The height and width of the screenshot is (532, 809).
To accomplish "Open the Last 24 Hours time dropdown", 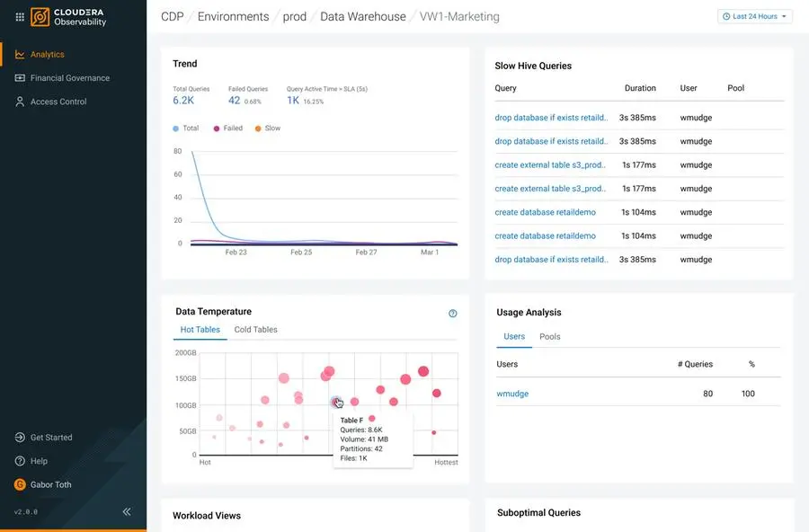I will [x=754, y=16].
